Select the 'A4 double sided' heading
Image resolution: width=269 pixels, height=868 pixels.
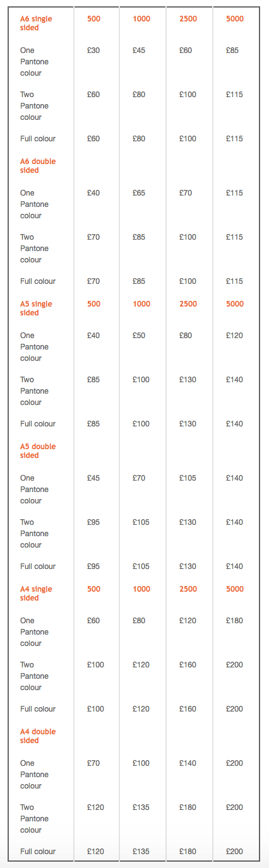tap(38, 736)
